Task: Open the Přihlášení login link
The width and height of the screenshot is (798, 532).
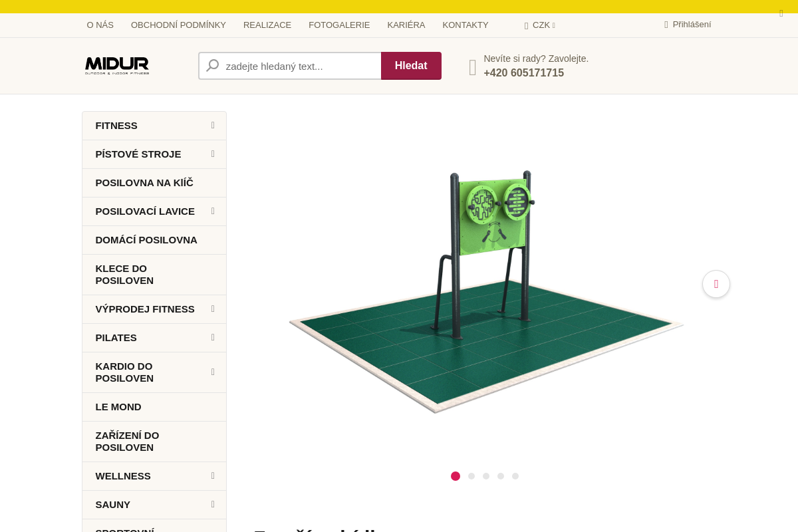Action: pyautogui.click(x=692, y=25)
